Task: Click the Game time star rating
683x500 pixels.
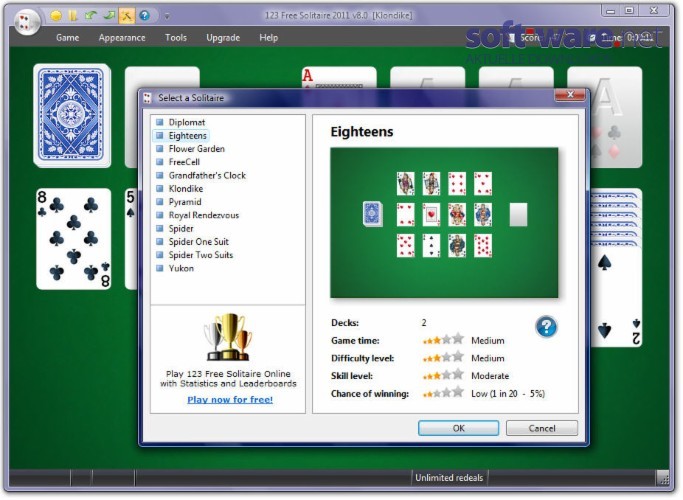Action: tap(443, 340)
